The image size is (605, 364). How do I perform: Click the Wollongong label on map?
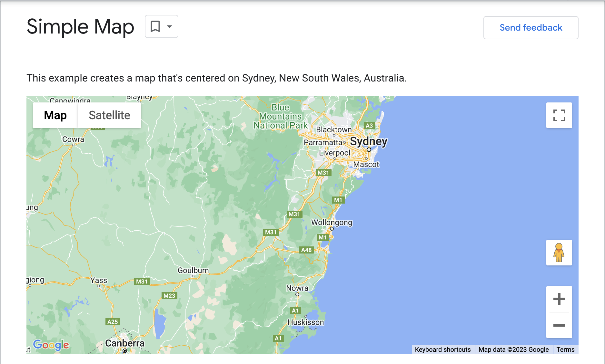(x=332, y=222)
